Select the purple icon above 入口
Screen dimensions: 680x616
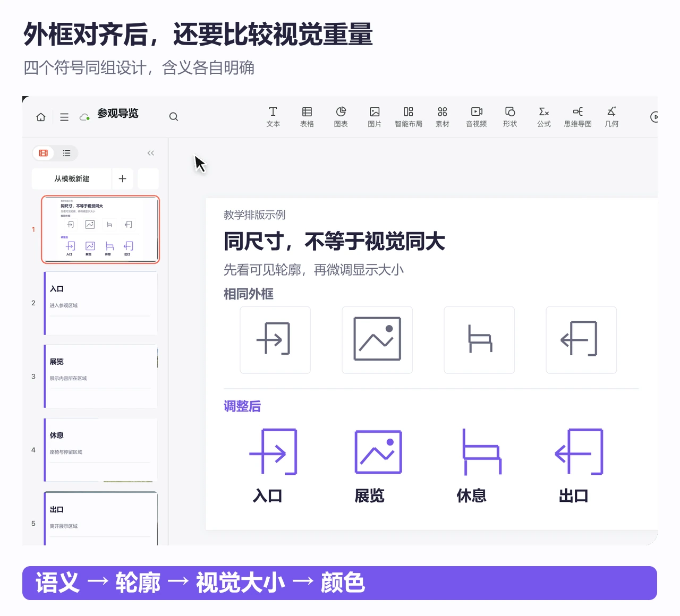pos(273,452)
